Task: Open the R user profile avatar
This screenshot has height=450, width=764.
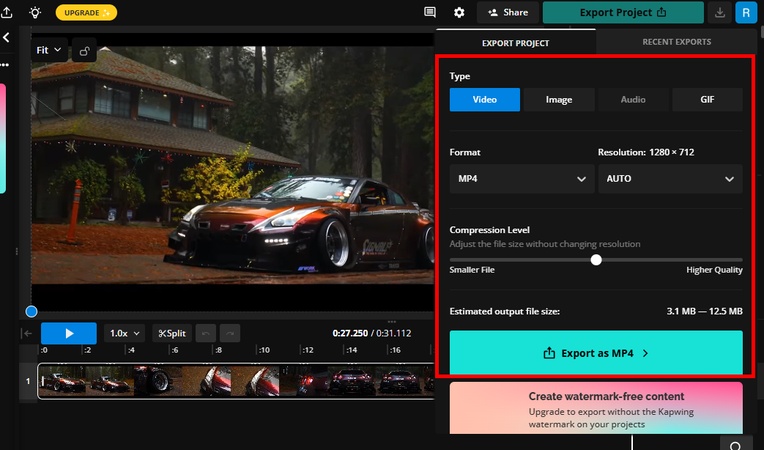Action: pos(746,13)
